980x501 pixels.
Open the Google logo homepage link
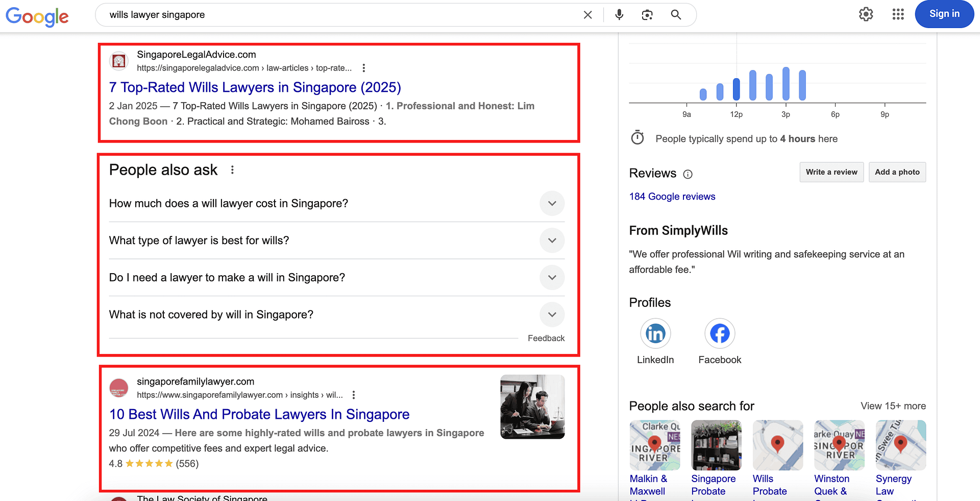(x=37, y=16)
